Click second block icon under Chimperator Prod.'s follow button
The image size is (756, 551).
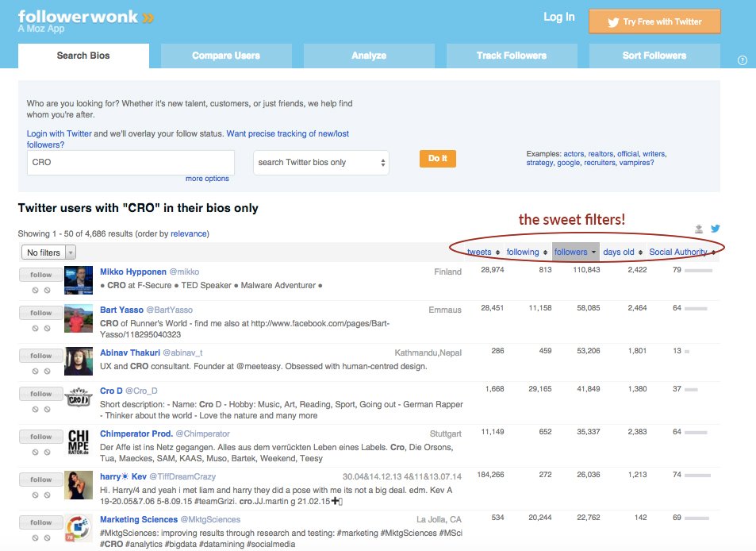pyautogui.click(x=48, y=452)
